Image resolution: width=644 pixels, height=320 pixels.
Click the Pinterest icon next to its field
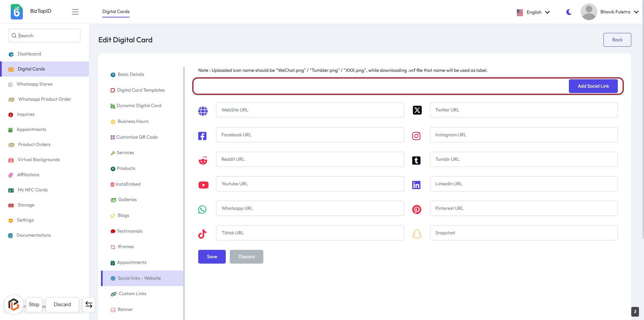click(x=417, y=210)
